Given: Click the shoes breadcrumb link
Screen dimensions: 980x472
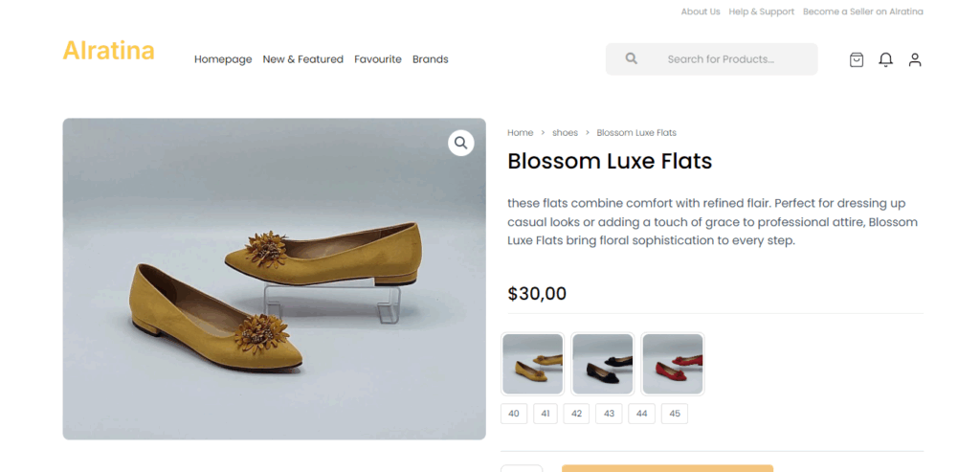Looking at the screenshot, I should [x=565, y=133].
